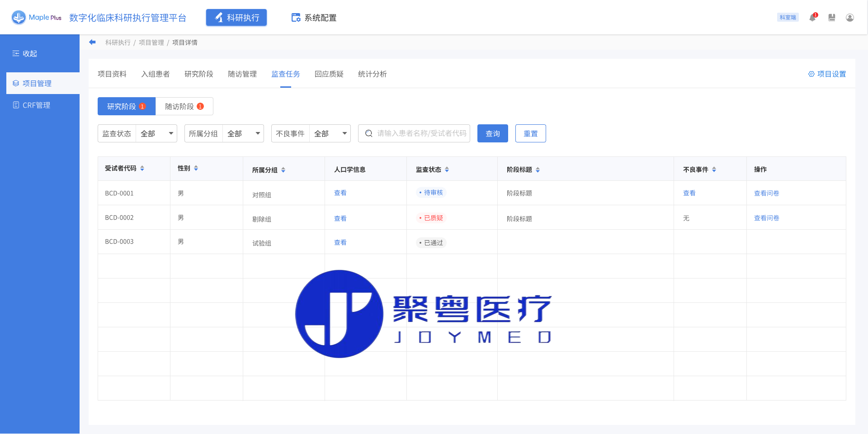Image resolution: width=868 pixels, height=434 pixels.
Task: Open the bookmark manual icon in header
Action: 831,18
